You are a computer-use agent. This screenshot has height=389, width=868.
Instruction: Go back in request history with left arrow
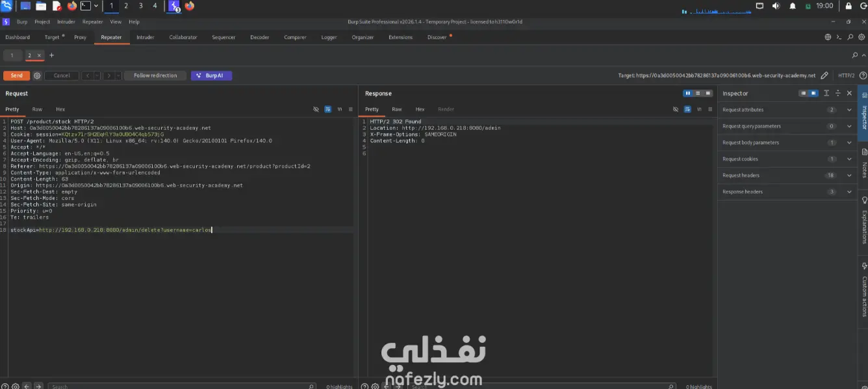87,75
